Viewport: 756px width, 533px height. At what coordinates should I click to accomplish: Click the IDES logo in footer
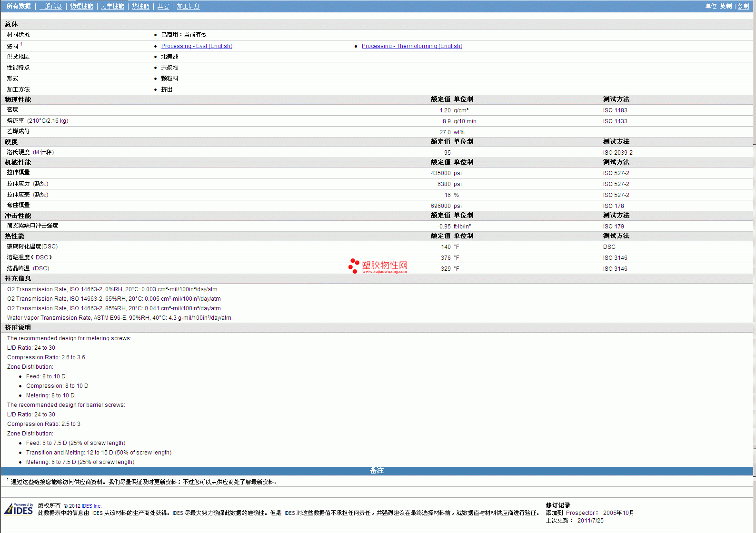tap(19, 509)
